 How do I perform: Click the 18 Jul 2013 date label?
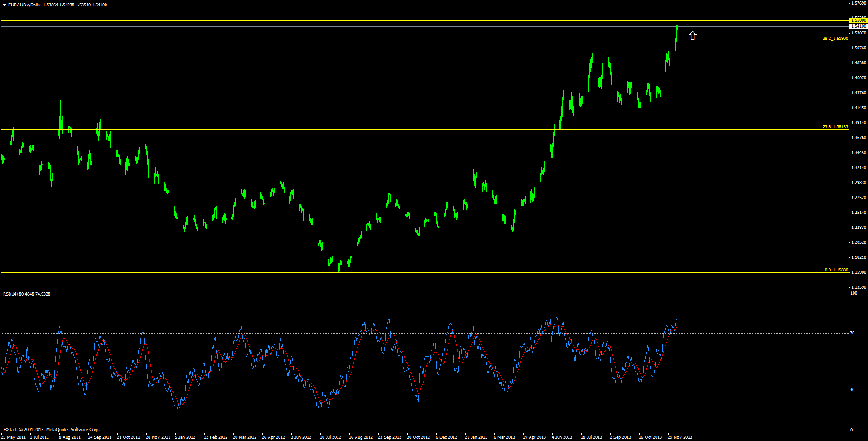click(592, 437)
